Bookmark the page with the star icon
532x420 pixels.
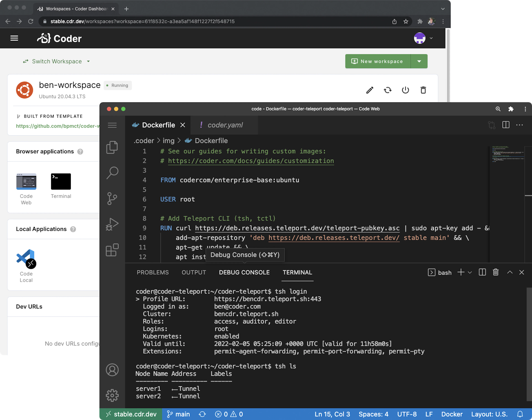tap(406, 21)
